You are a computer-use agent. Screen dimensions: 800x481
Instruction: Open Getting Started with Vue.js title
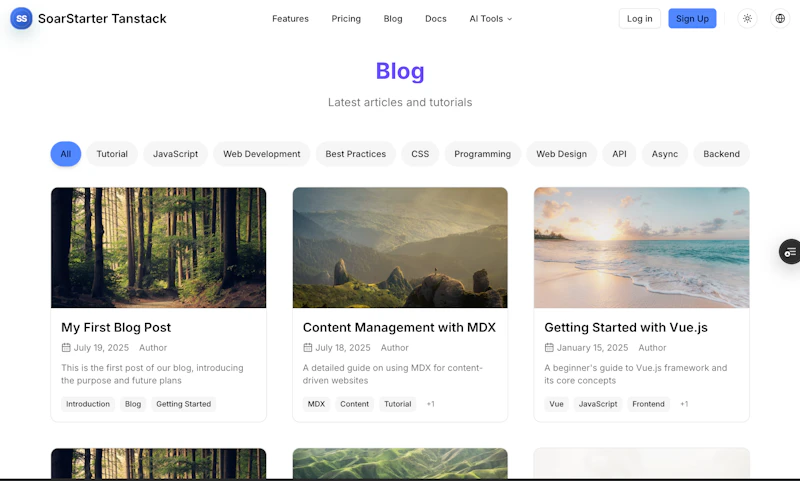626,327
